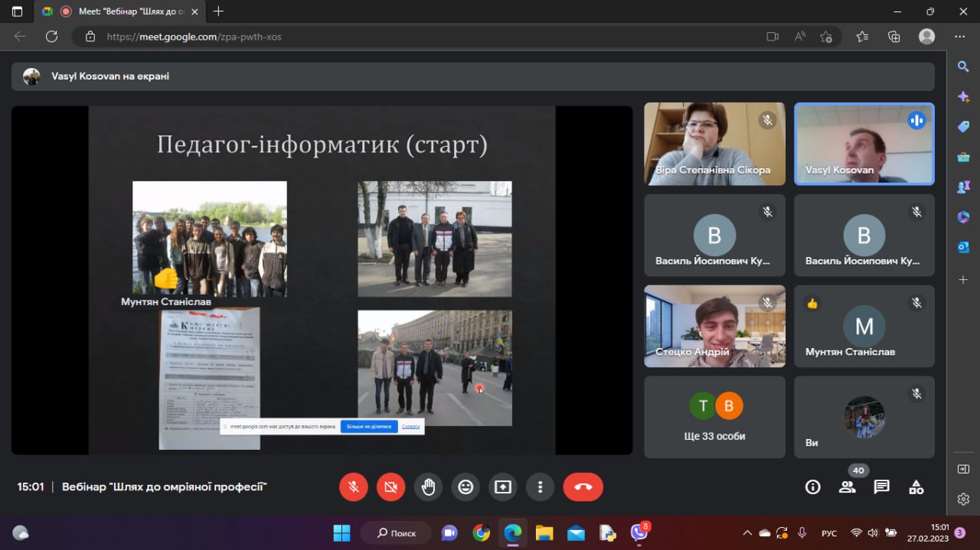Add this page to favorites
The image size is (980, 550).
coord(826,36)
